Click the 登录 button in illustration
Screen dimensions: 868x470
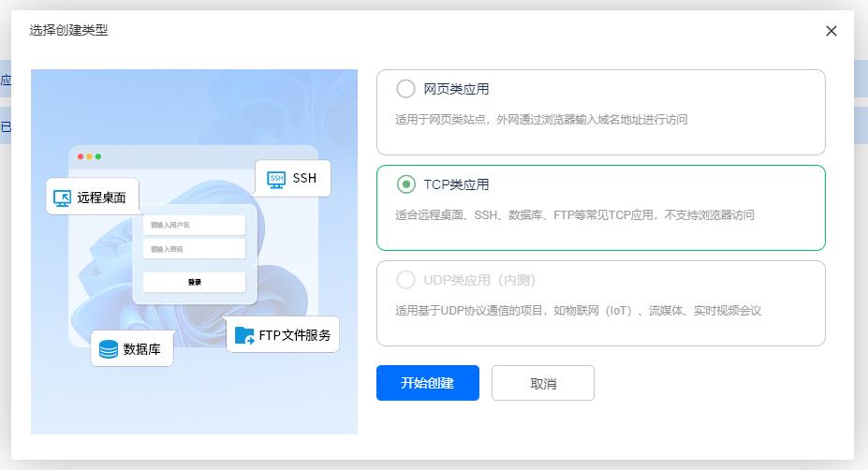[195, 282]
